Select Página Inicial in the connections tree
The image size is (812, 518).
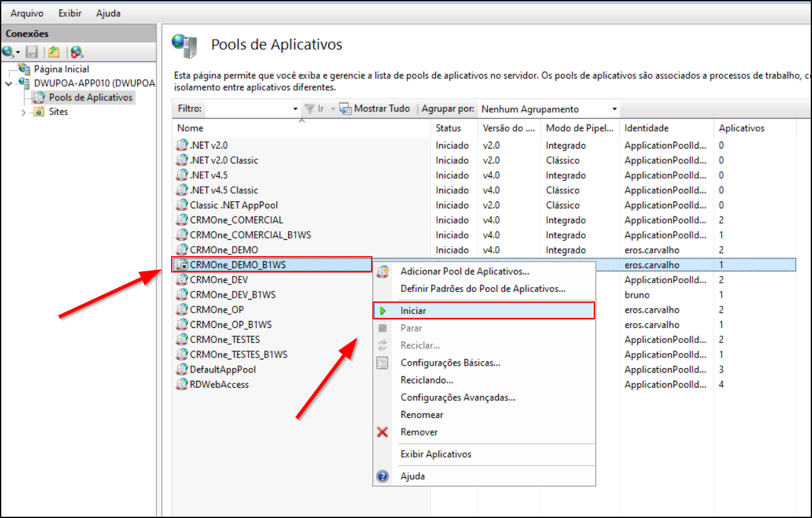pos(62,69)
